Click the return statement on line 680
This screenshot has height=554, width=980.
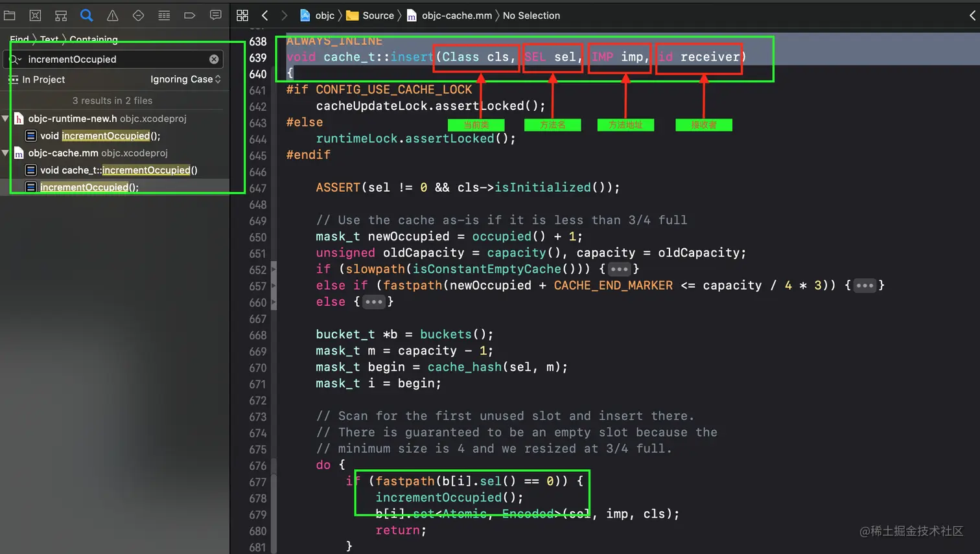(x=401, y=530)
